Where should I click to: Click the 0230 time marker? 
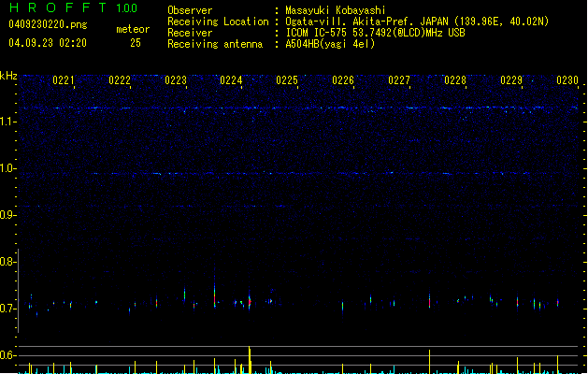click(x=566, y=81)
